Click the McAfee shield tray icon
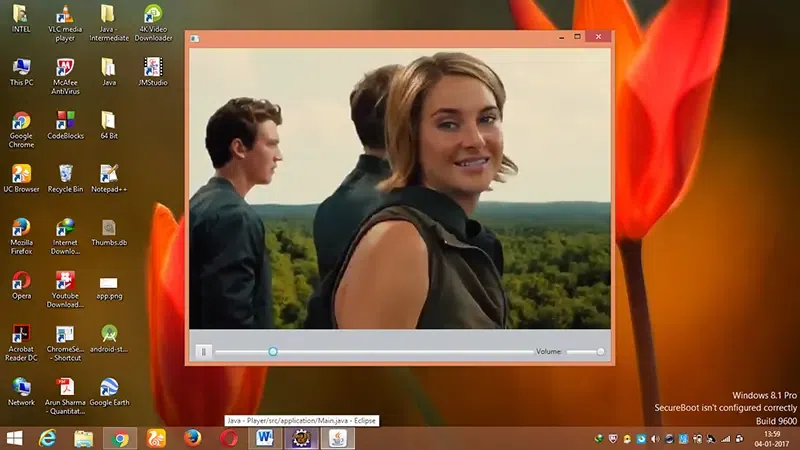 click(613, 439)
